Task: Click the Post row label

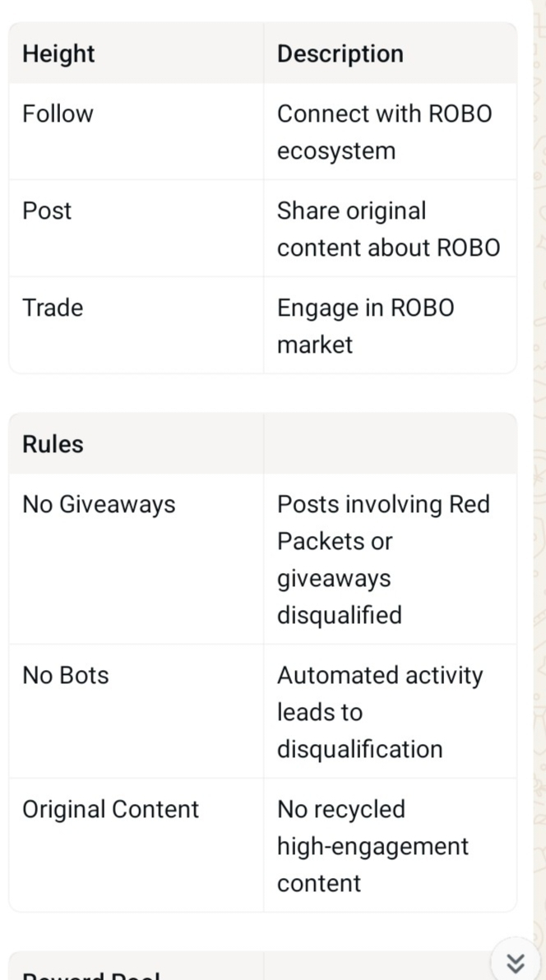Action: [x=47, y=210]
